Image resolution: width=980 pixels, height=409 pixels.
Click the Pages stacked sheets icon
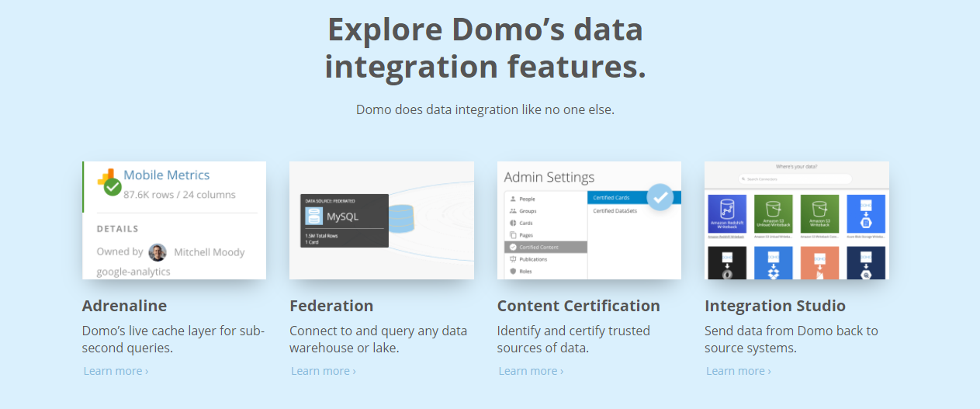pos(513,234)
